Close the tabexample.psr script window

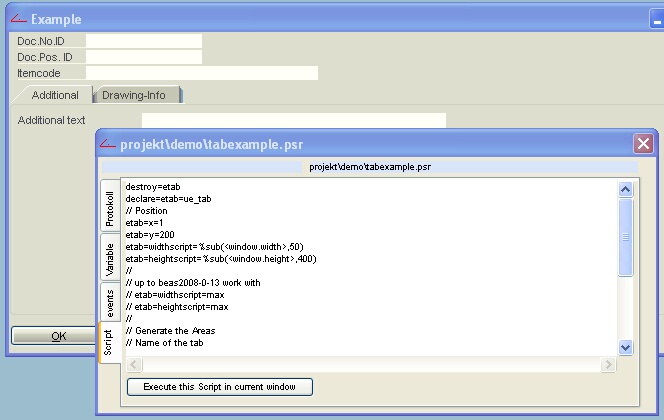click(x=643, y=143)
